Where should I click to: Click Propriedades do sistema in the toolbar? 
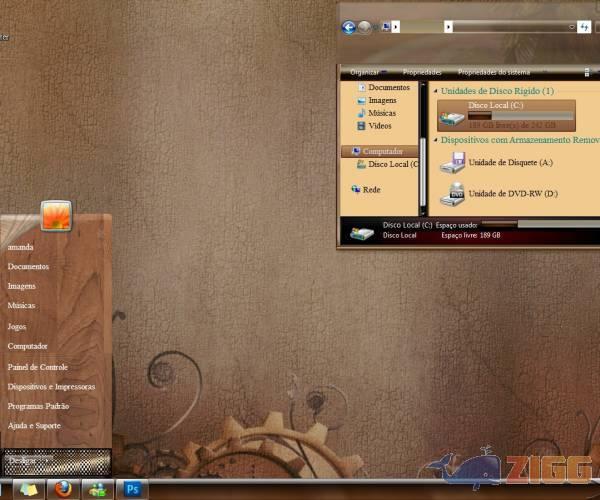(x=492, y=72)
